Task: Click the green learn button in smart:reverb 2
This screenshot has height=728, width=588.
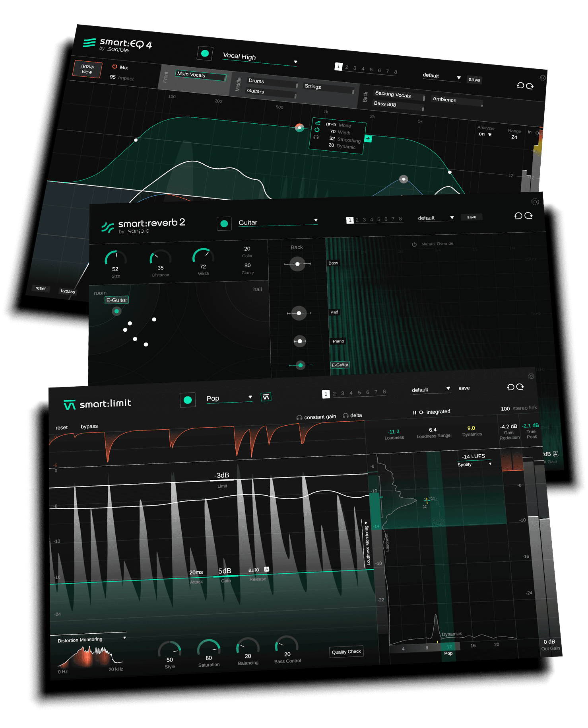Action: click(224, 224)
